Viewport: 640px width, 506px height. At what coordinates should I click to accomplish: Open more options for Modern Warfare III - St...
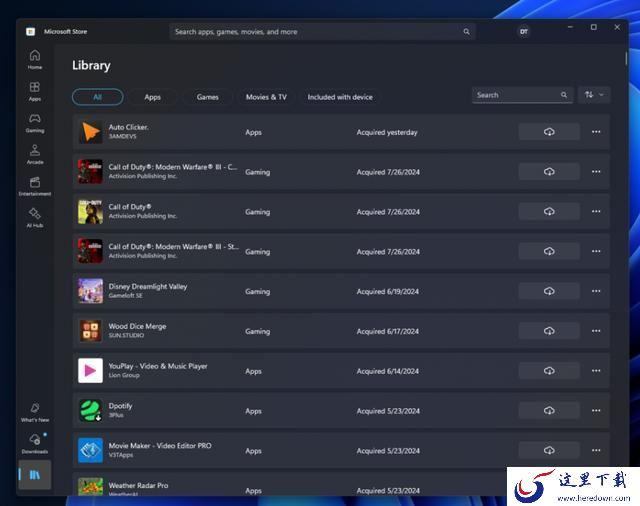point(596,251)
